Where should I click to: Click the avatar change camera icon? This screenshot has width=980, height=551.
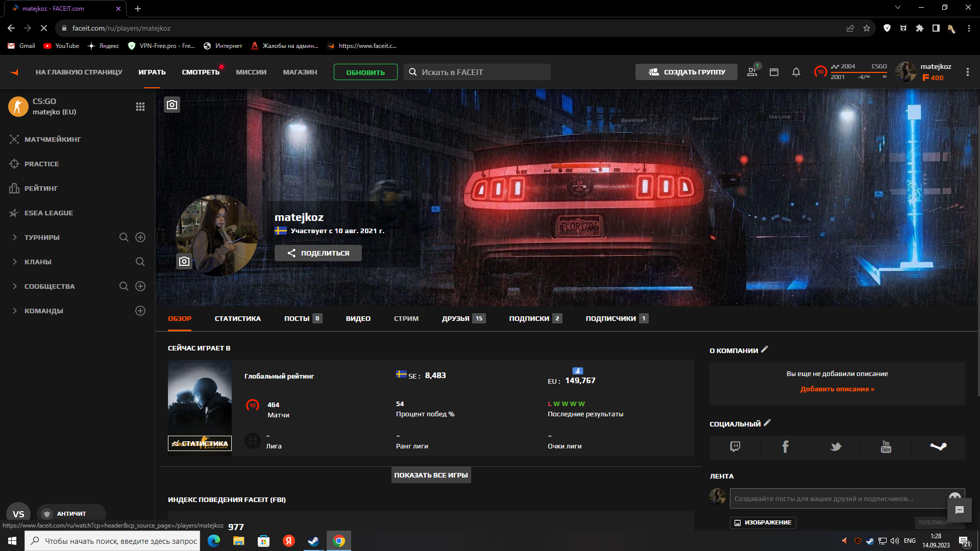[x=184, y=261]
